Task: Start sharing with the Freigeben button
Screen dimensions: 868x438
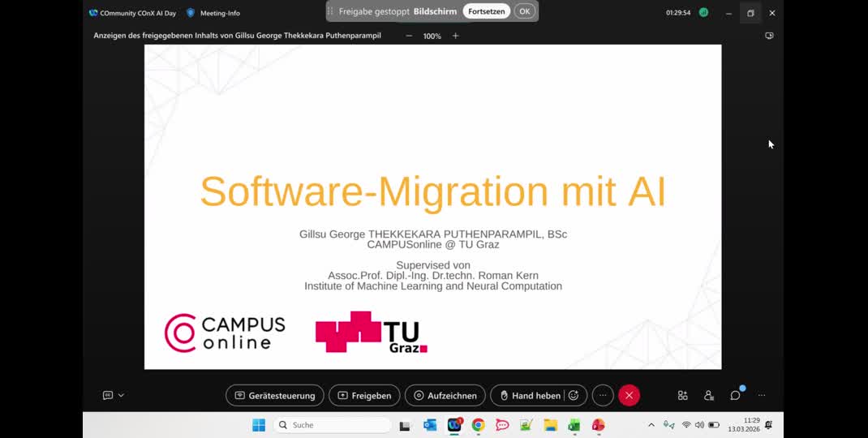Action: click(x=364, y=395)
